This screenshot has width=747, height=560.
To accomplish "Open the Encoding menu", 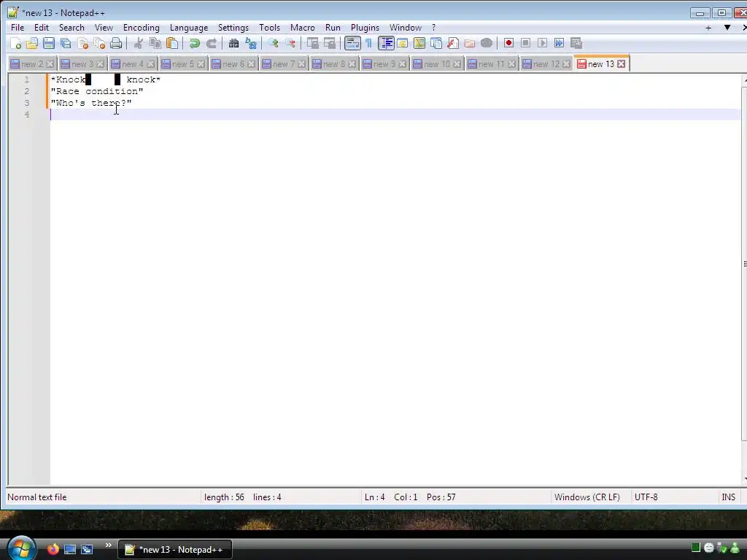I will (x=141, y=28).
